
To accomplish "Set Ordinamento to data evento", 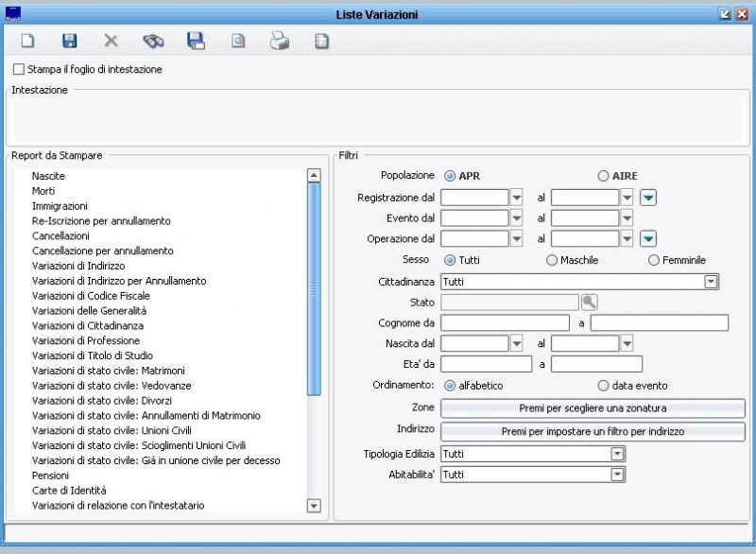I will click(x=603, y=386).
